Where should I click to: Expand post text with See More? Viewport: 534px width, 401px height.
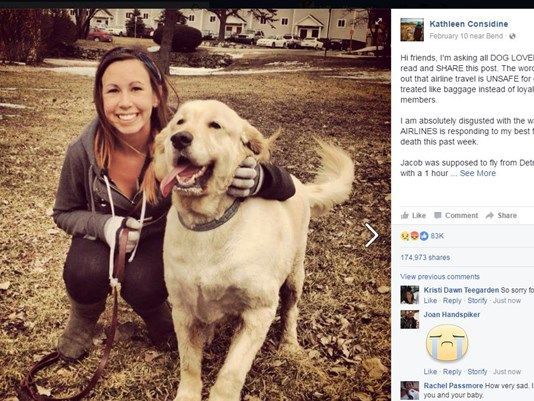click(477, 173)
